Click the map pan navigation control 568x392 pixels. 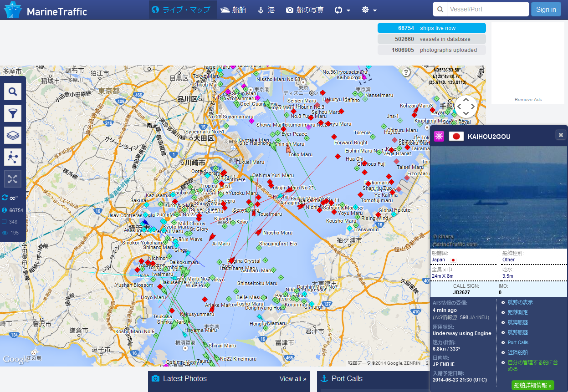pos(466,107)
